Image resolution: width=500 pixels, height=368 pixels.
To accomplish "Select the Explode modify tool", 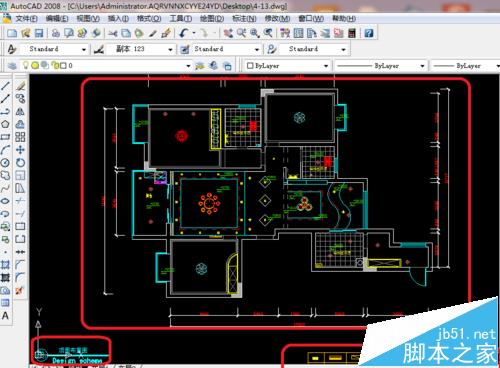I will 20,290.
